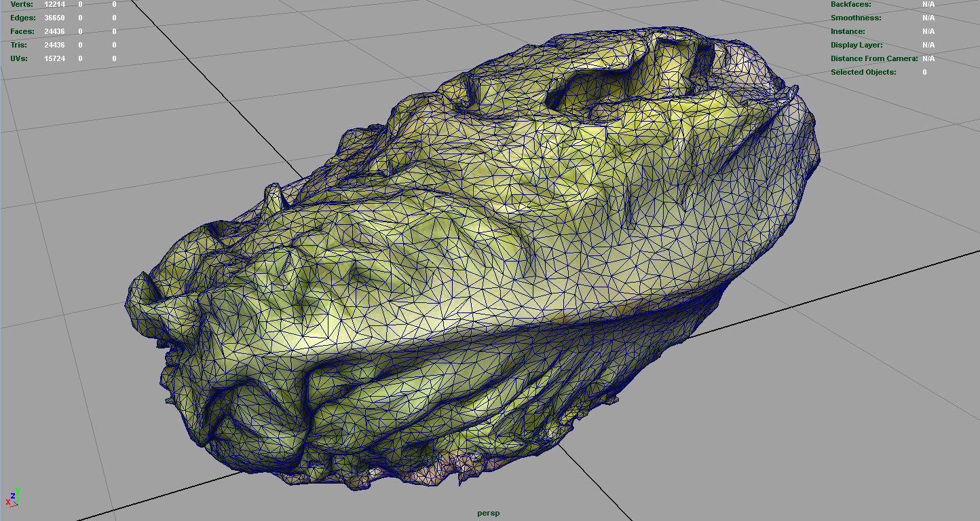Click the UVs count 15724
The width and height of the screenshot is (980, 521).
pos(54,58)
